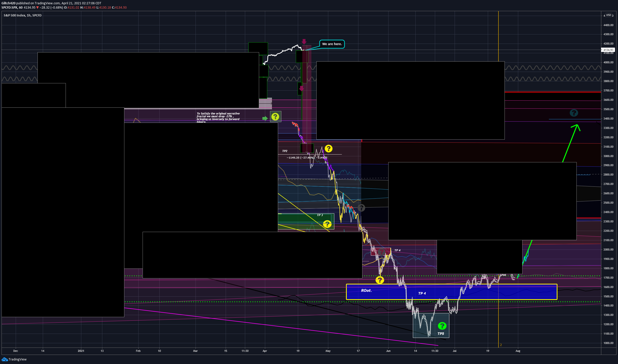Click the 'Feb' date label
Screen dimensions: 618x364
click(138, 351)
